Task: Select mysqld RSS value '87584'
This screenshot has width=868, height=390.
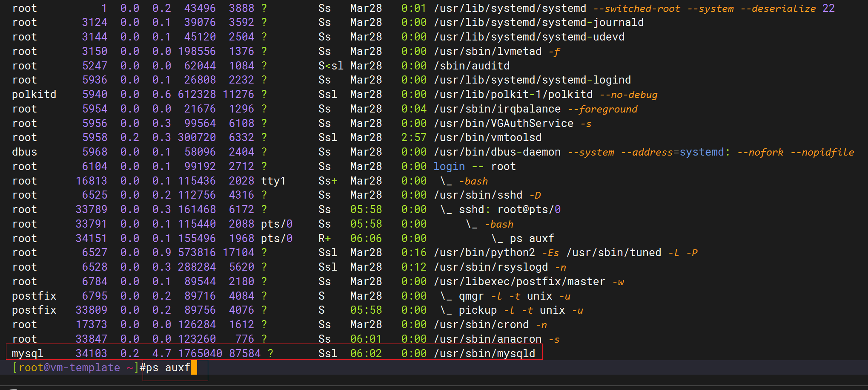Action: [245, 353]
